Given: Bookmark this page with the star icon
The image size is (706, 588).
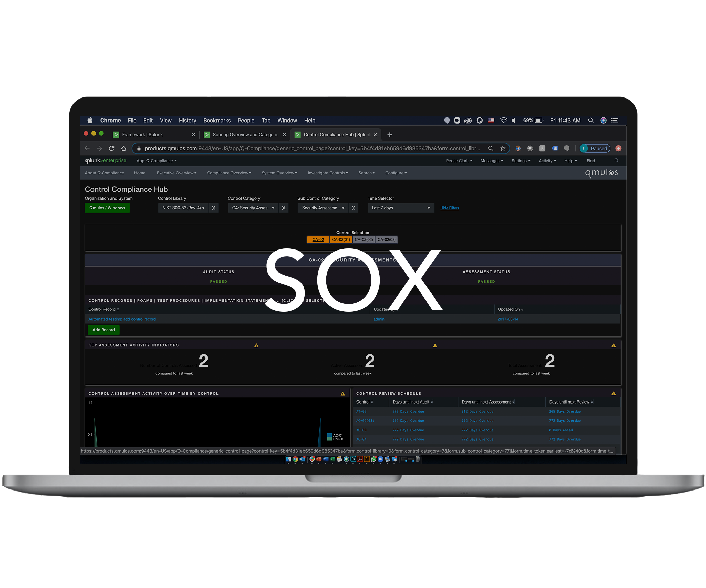Looking at the screenshot, I should coord(503,148).
